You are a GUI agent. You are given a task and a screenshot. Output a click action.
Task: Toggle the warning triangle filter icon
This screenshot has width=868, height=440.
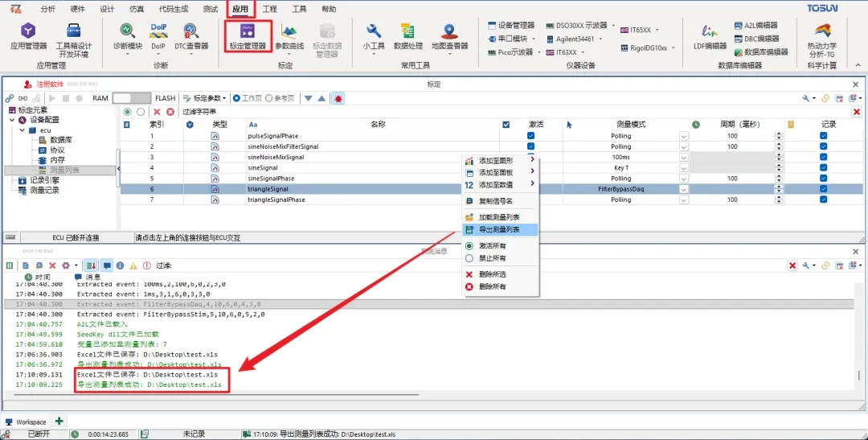tap(133, 265)
